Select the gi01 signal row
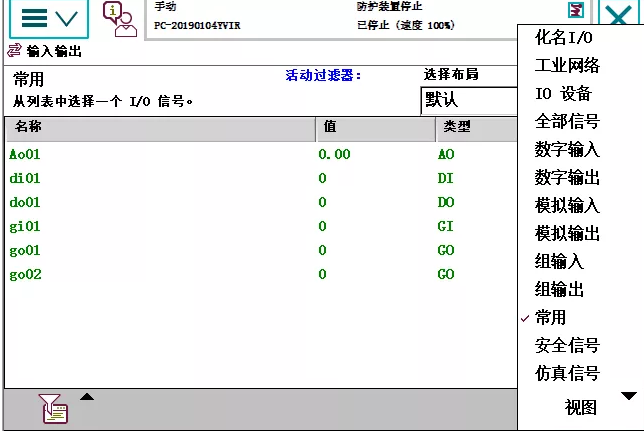644x431 pixels. [261, 226]
